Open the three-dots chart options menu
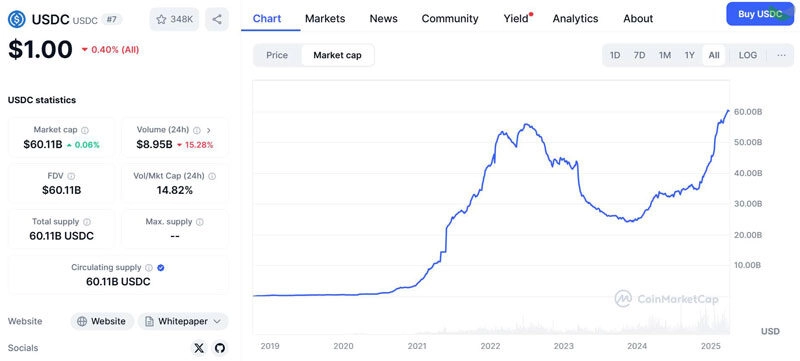The width and height of the screenshot is (800, 361). click(x=782, y=55)
